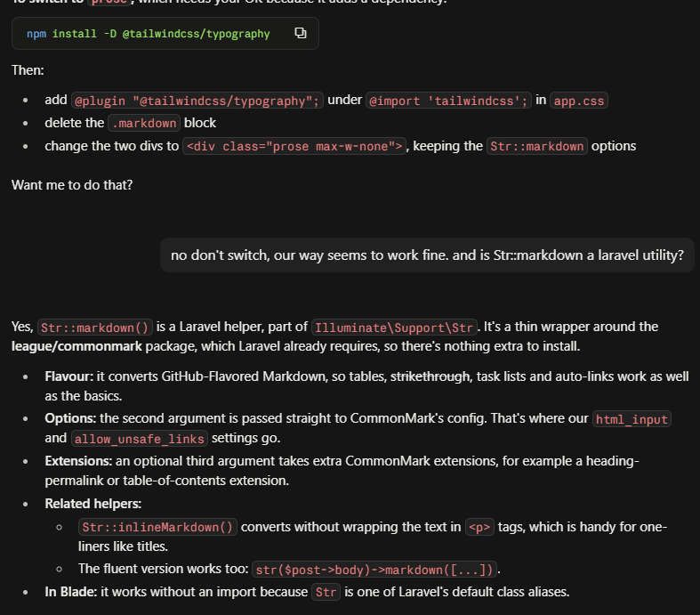Screen dimensions: 700x615
Task: Select the Illuminate\Support\Str inline code
Action: pos(394,328)
